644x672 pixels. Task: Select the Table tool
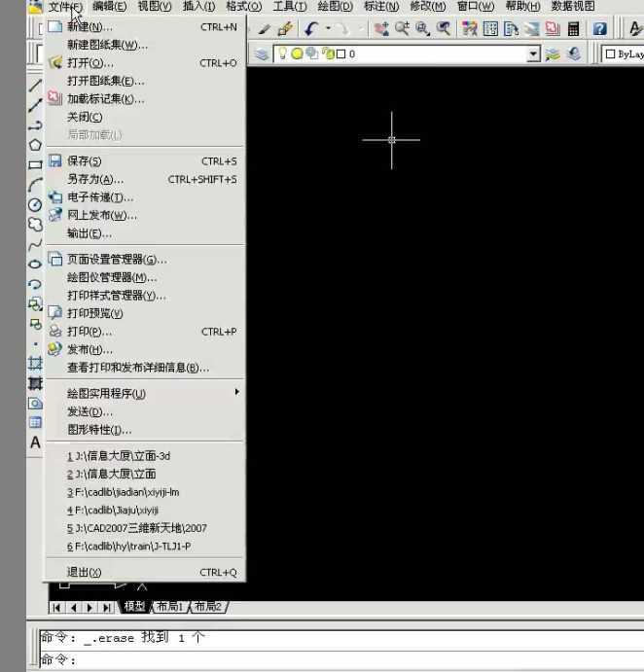[x=35, y=423]
